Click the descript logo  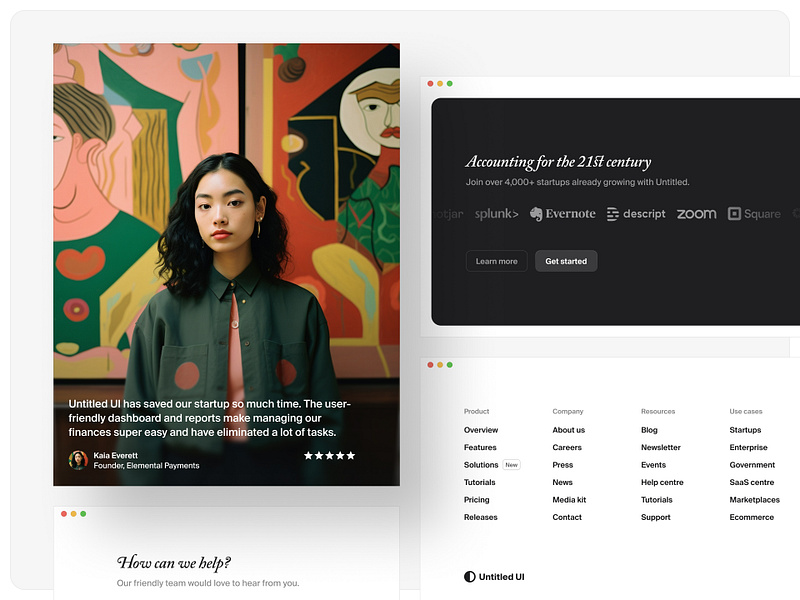(636, 214)
